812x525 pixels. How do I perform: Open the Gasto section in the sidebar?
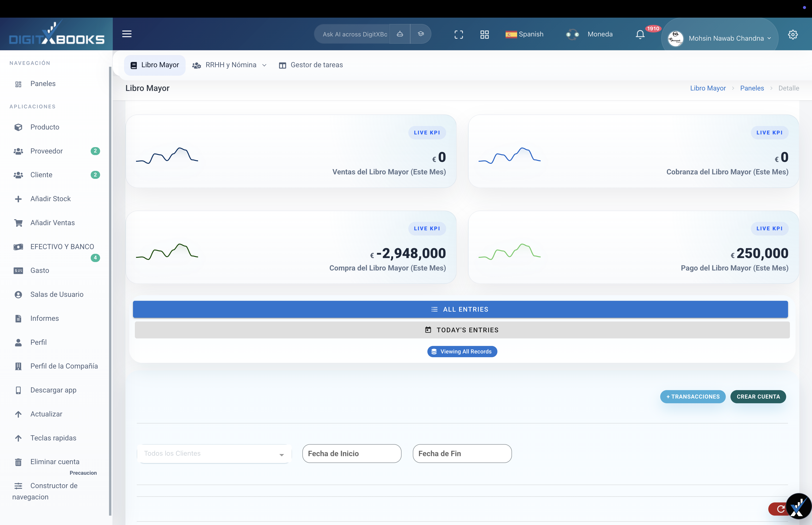click(39, 270)
